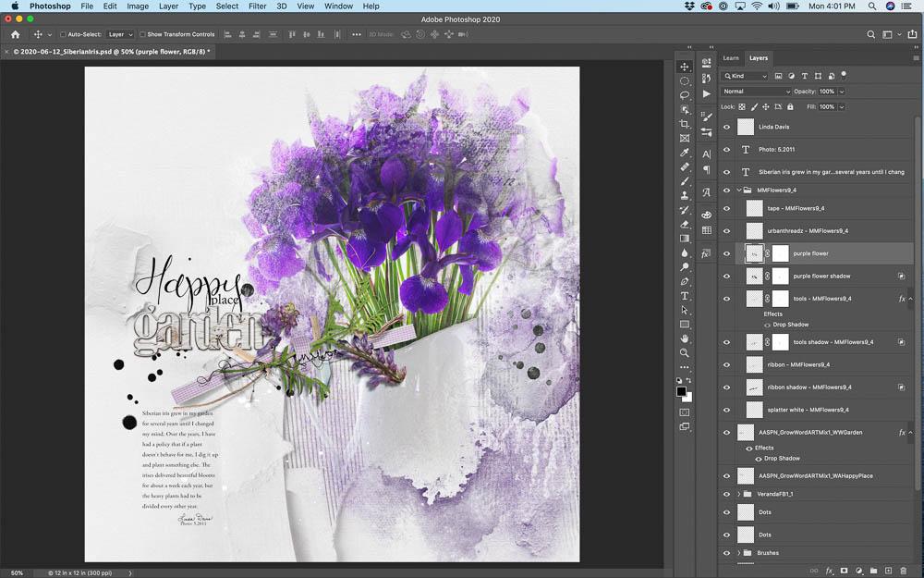This screenshot has height=578, width=924.
Task: Select the Lasso tool
Action: click(684, 95)
